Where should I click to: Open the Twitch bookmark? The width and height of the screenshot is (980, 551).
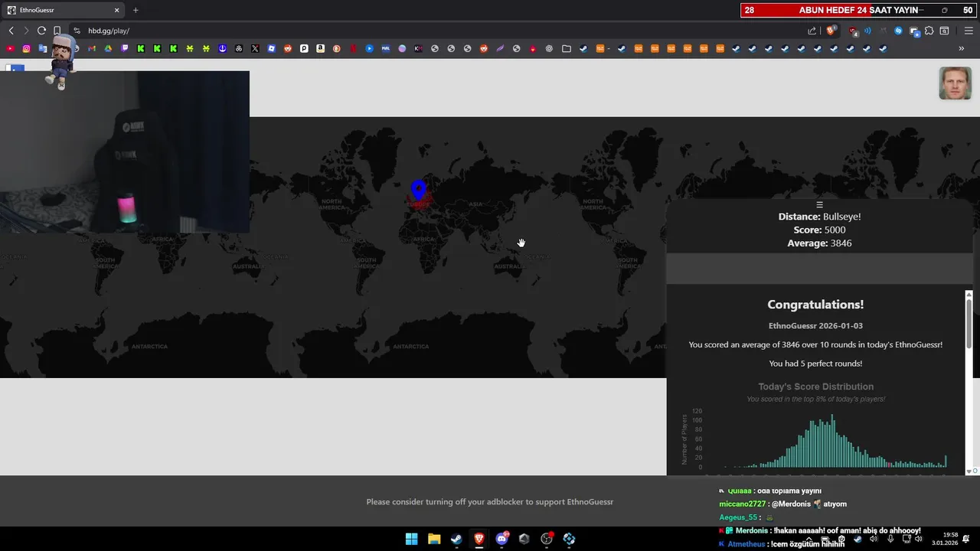tap(125, 48)
